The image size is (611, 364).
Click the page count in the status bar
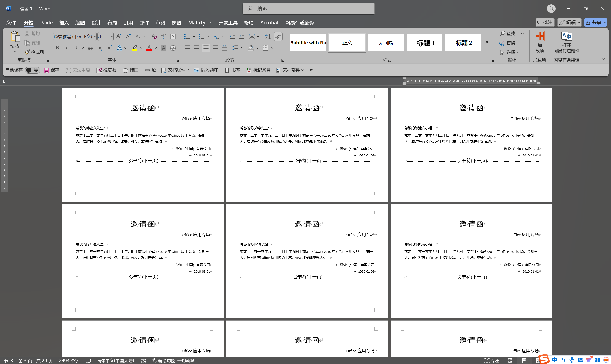(35, 361)
